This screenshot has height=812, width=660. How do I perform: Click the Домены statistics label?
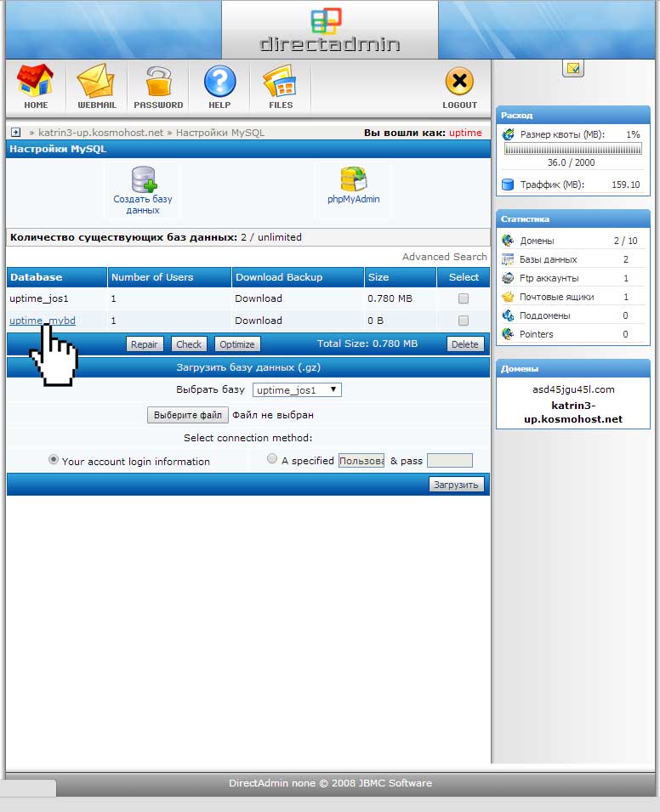point(537,241)
